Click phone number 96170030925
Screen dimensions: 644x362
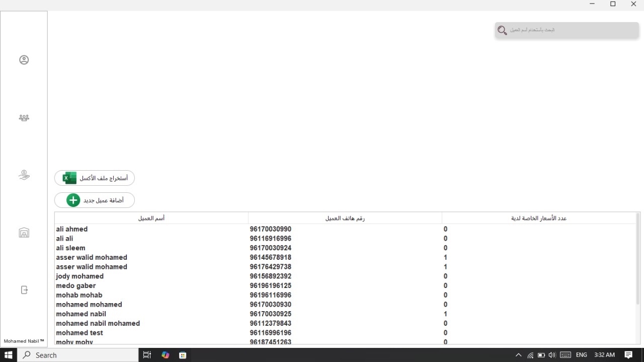click(x=271, y=314)
